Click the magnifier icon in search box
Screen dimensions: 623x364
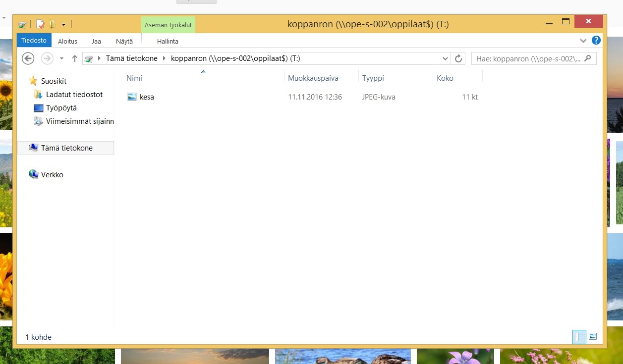pyautogui.click(x=588, y=58)
